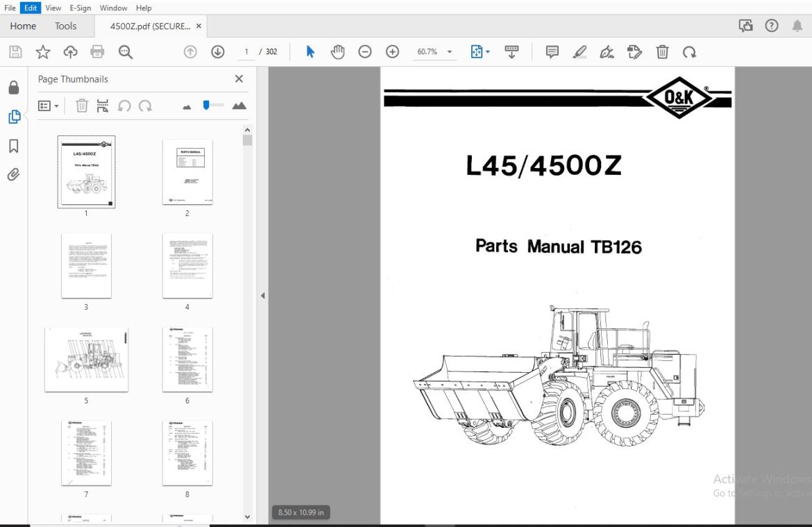Open the Help menu

pos(144,8)
